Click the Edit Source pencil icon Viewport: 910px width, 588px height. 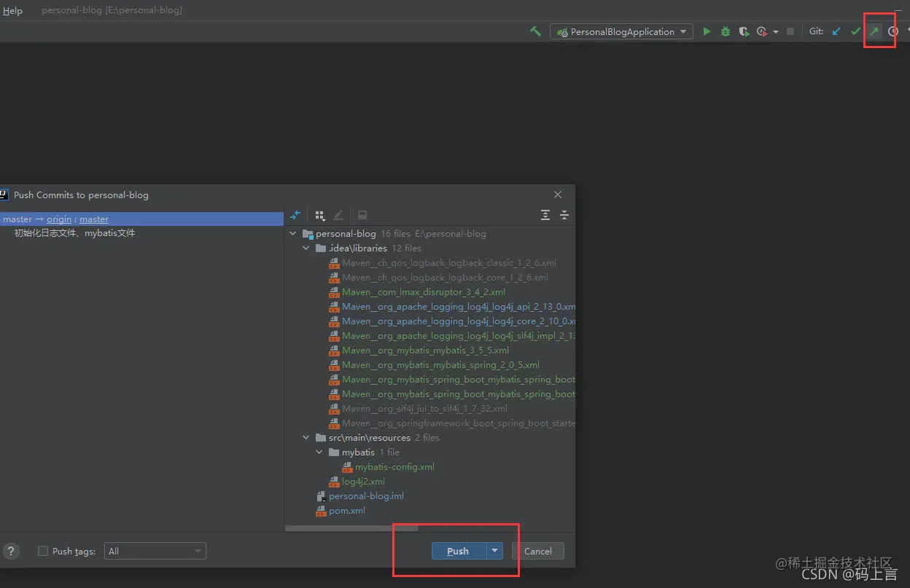pyautogui.click(x=338, y=215)
